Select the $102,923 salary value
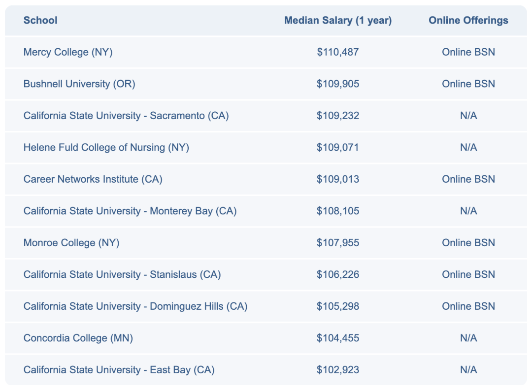The height and width of the screenshot is (392, 532). click(338, 370)
